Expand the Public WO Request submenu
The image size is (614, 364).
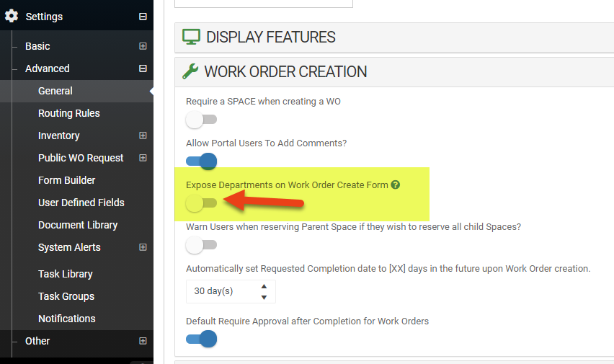[x=143, y=158]
